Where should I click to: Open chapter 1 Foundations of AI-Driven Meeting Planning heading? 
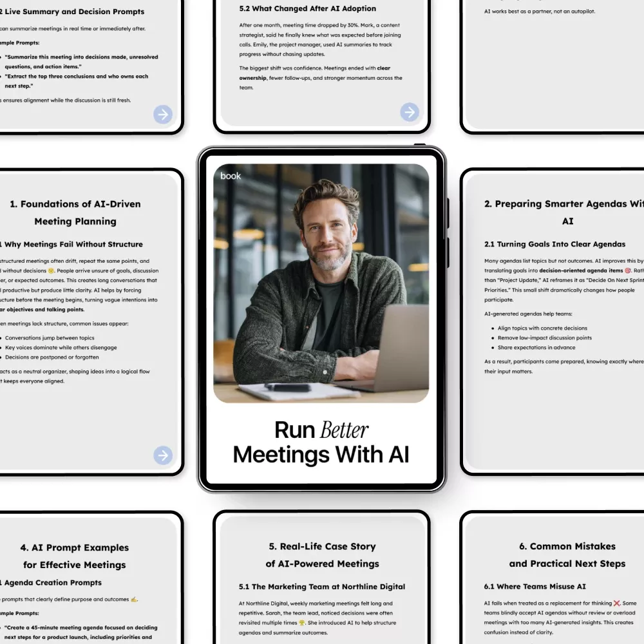(x=75, y=213)
